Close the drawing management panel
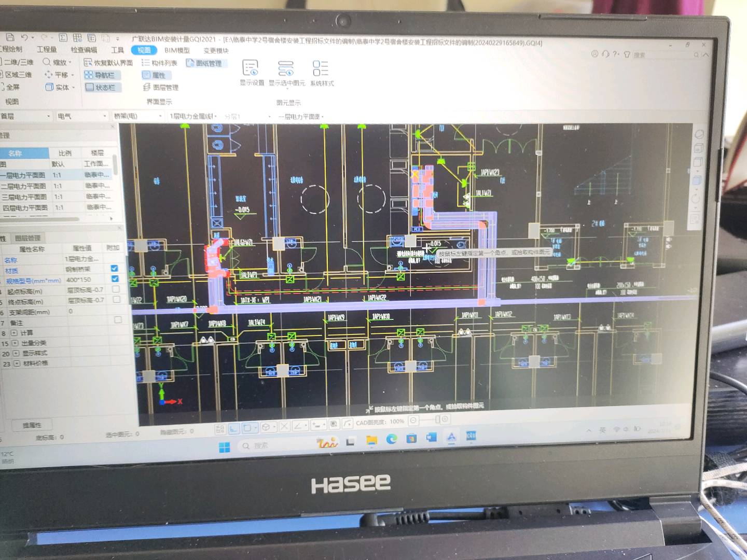 pyautogui.click(x=113, y=126)
